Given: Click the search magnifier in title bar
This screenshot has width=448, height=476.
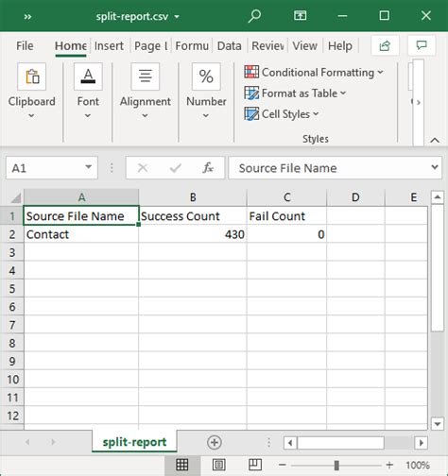Looking at the screenshot, I should coord(254,16).
